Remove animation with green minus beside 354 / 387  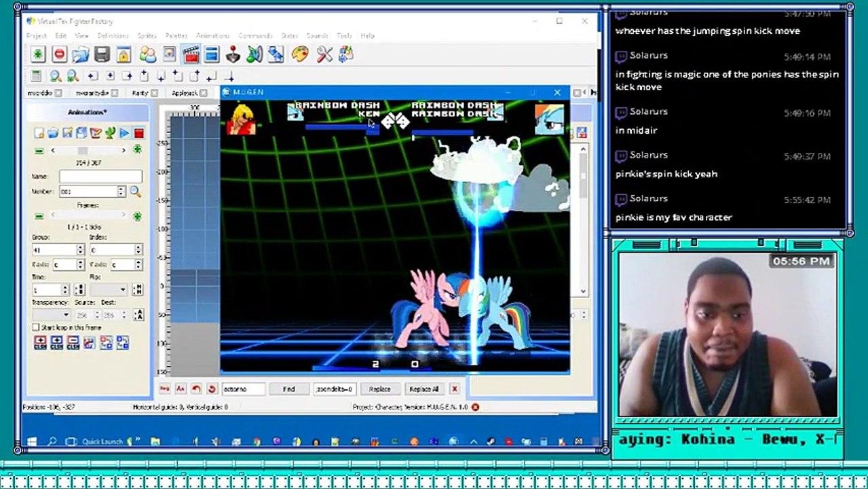tap(39, 150)
